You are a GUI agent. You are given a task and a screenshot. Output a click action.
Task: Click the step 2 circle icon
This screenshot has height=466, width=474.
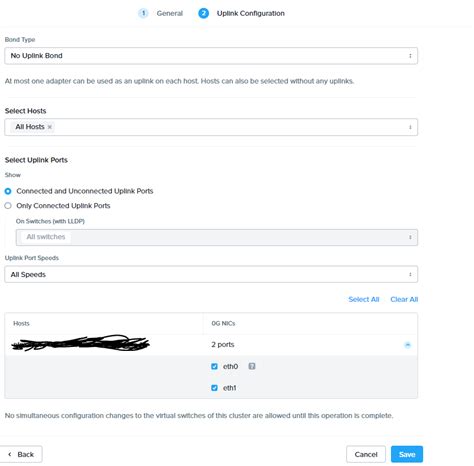pos(204,13)
